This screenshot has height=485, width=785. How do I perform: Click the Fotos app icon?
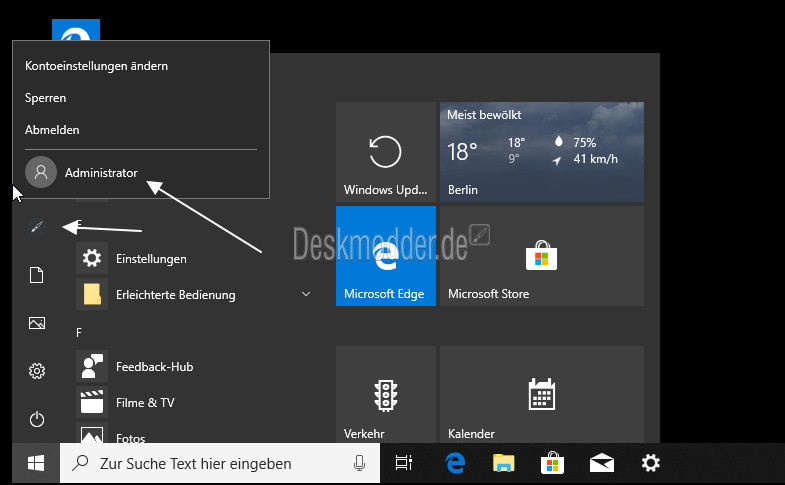coord(92,433)
